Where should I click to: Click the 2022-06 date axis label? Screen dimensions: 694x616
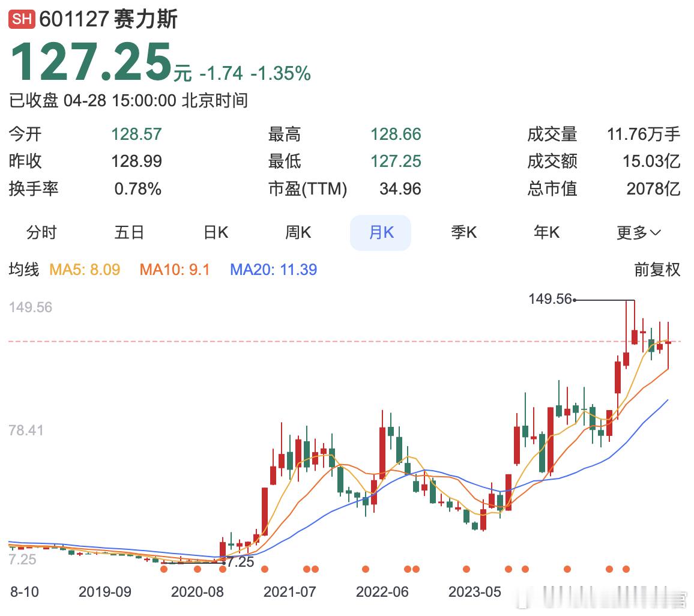point(382,591)
